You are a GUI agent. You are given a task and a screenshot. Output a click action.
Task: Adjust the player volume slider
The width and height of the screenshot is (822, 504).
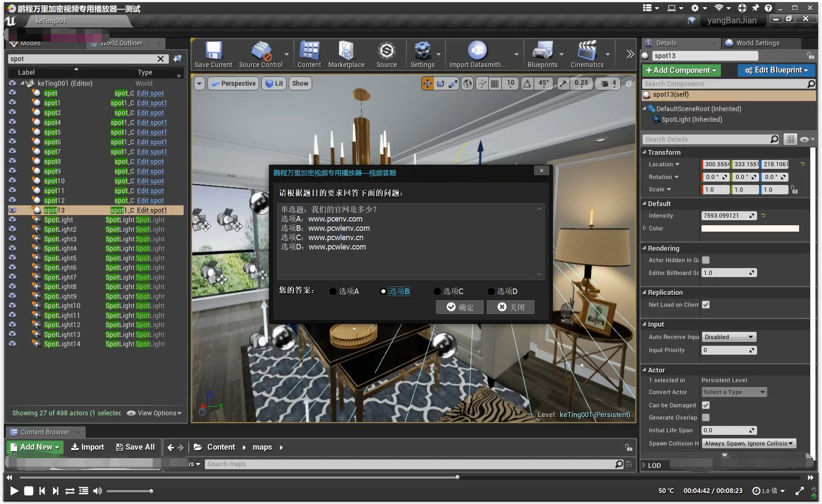click(x=130, y=491)
